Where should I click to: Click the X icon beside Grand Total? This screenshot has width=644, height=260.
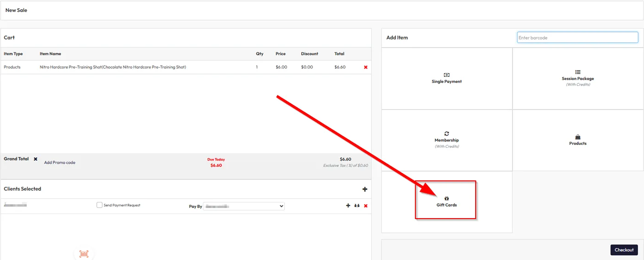(x=35, y=159)
